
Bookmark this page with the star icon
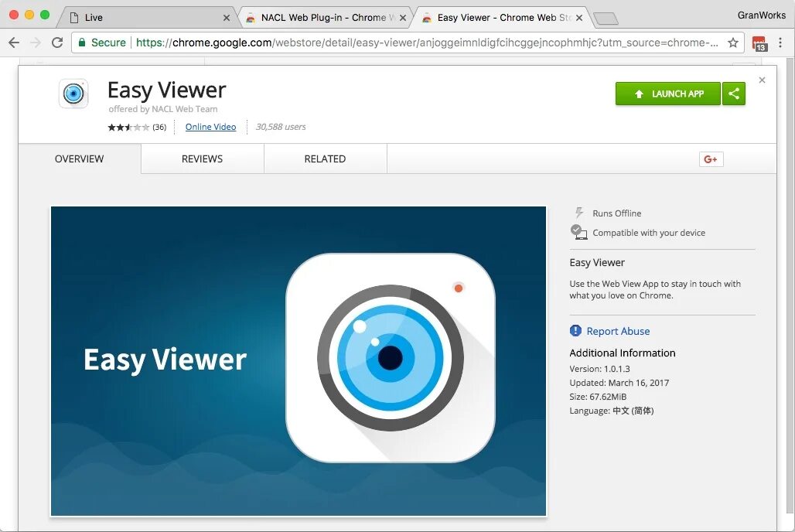(x=732, y=43)
